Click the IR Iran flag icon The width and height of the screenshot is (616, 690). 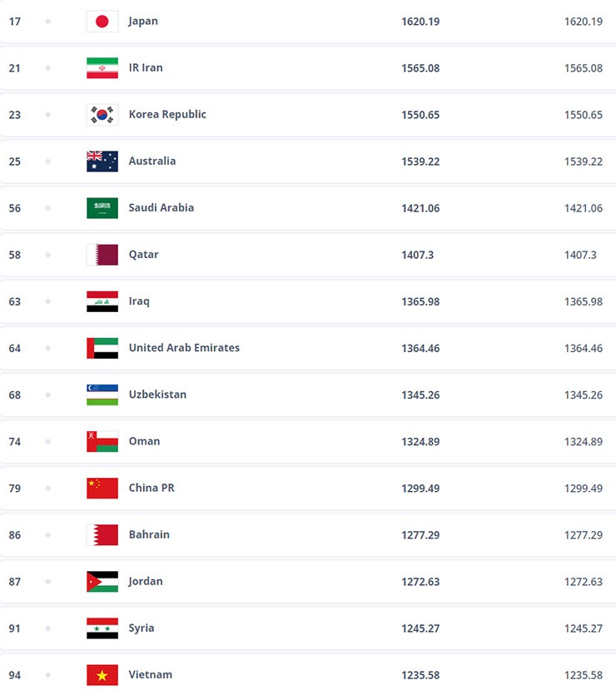point(102,68)
